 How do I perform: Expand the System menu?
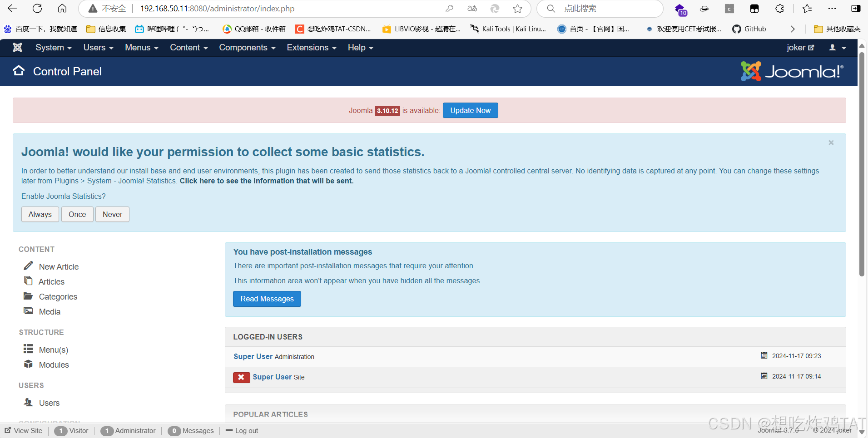[x=54, y=48]
